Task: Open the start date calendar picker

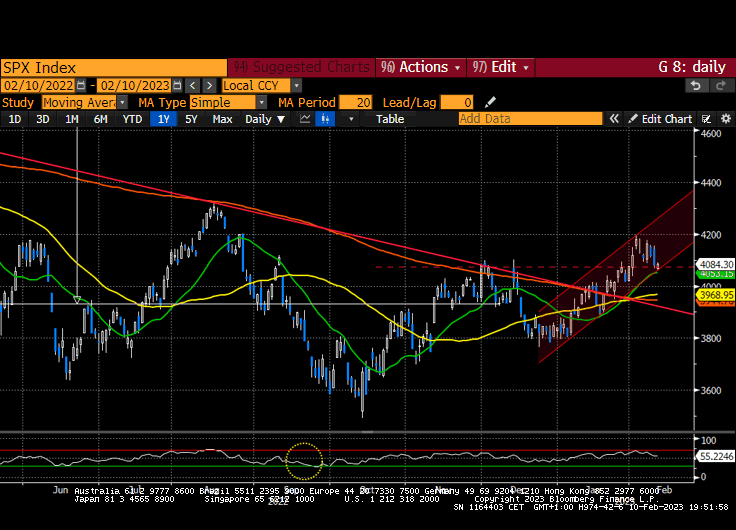Action: [x=81, y=85]
